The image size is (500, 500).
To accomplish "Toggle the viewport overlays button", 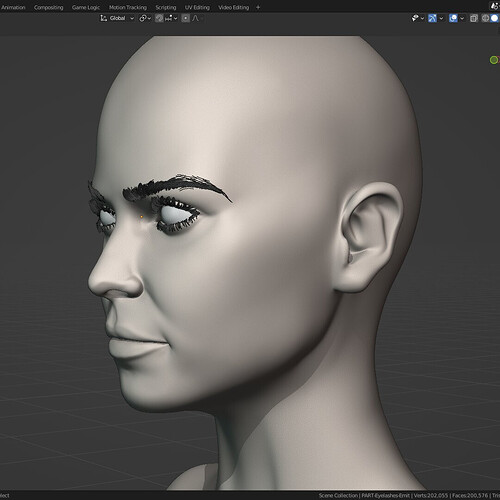I will click(x=453, y=18).
